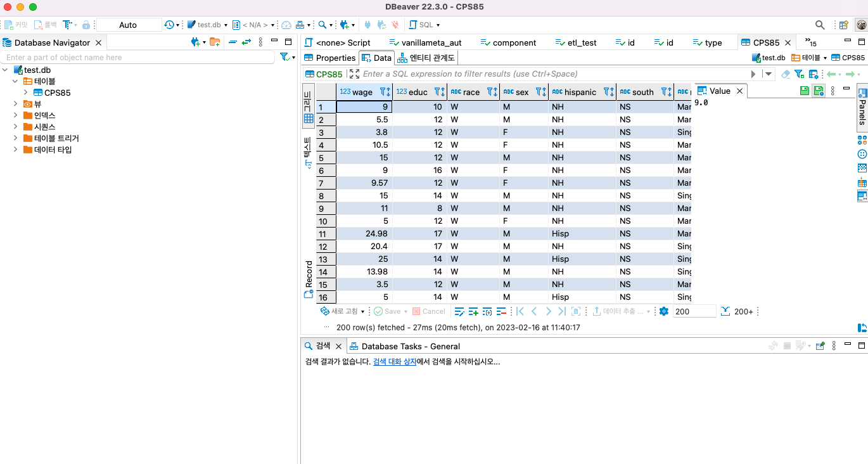Open the checkered references panel icon

pyautogui.click(x=862, y=168)
